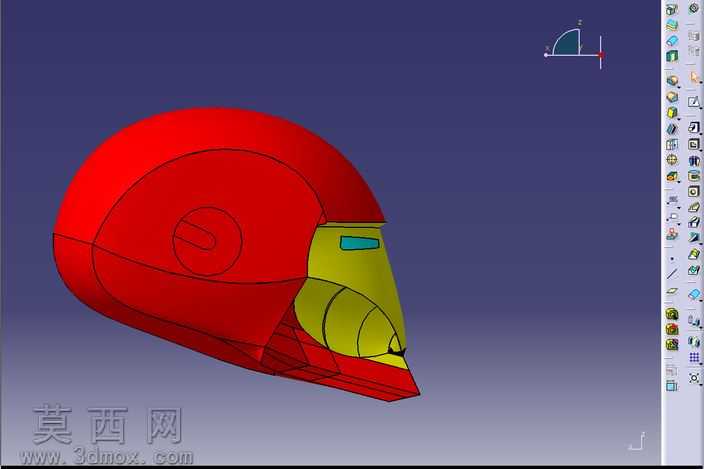Click the blue layered surface icon
The width and height of the screenshot is (704, 469).
tap(672, 25)
